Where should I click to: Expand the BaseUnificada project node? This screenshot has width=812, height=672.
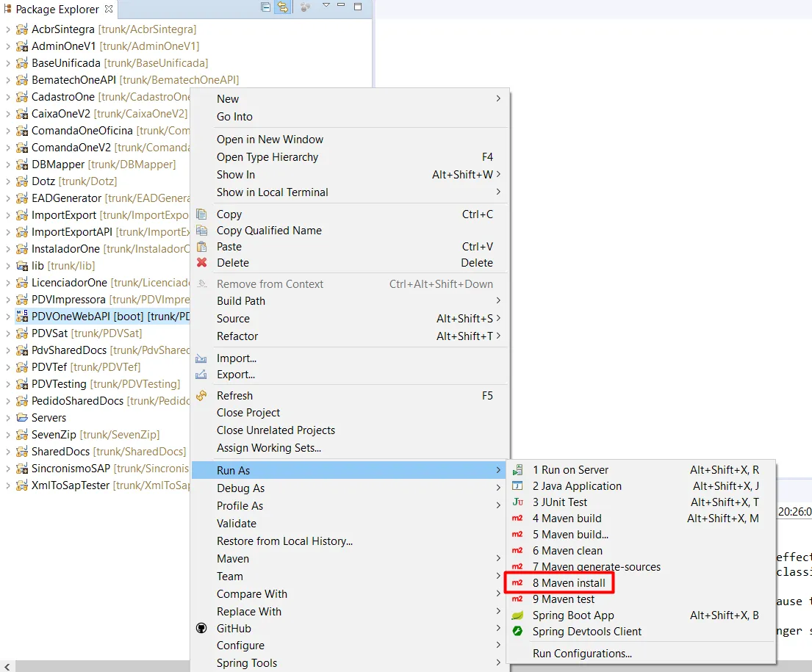click(x=8, y=63)
